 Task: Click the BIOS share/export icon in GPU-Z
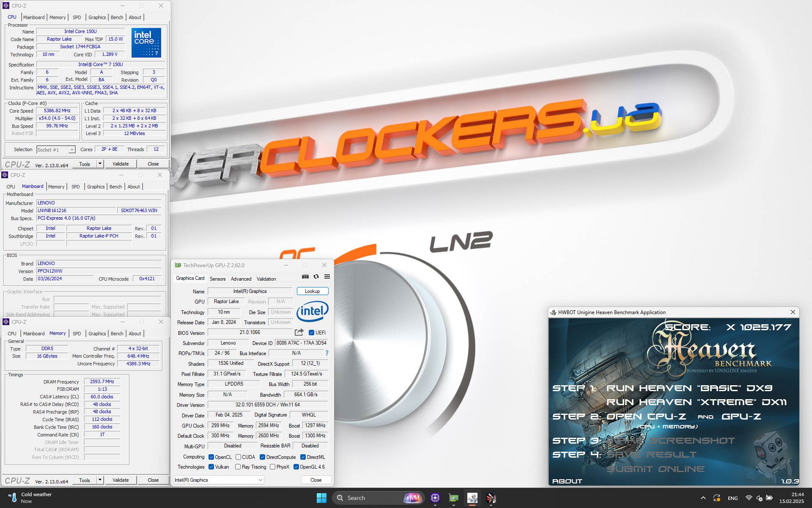299,332
